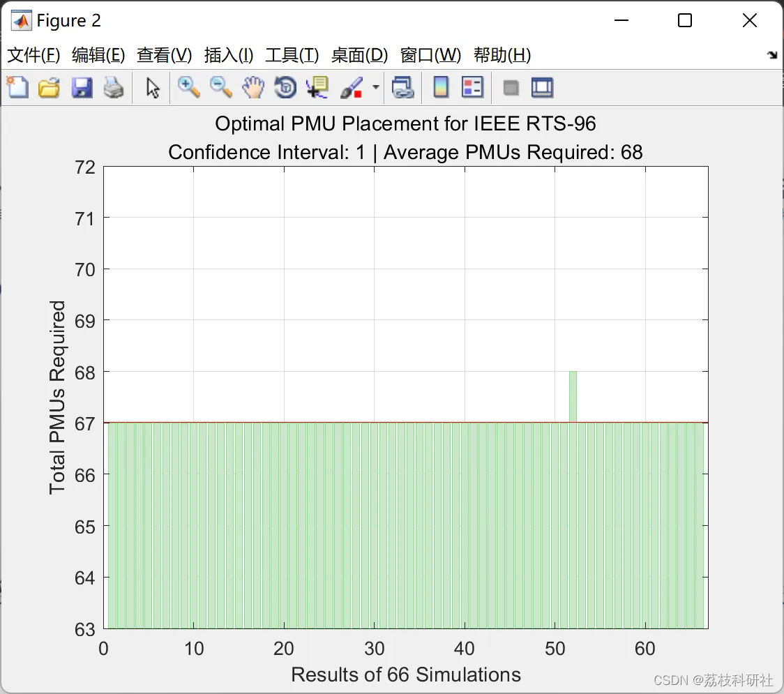784x694 pixels.
Task: Click the Hide Plot Tools icon
Action: click(511, 88)
